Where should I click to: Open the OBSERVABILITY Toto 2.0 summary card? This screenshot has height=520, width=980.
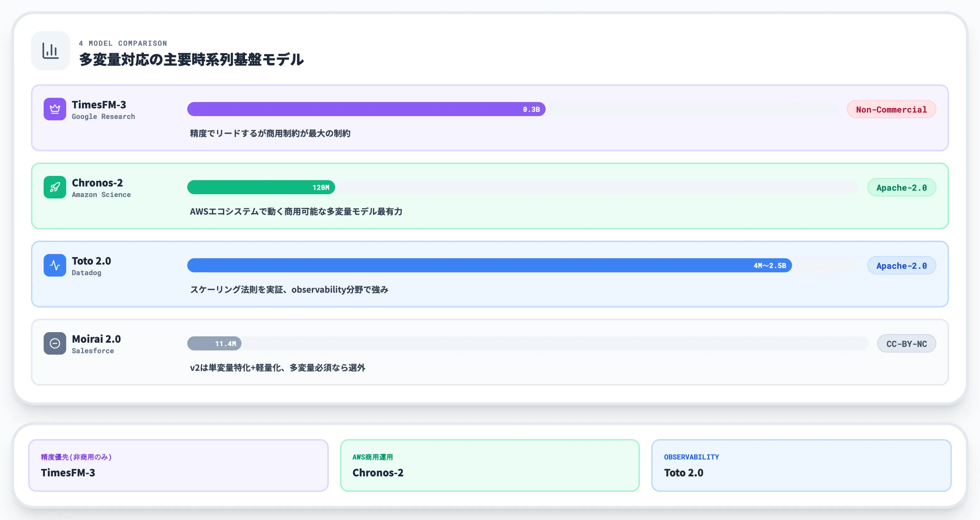[x=802, y=465]
